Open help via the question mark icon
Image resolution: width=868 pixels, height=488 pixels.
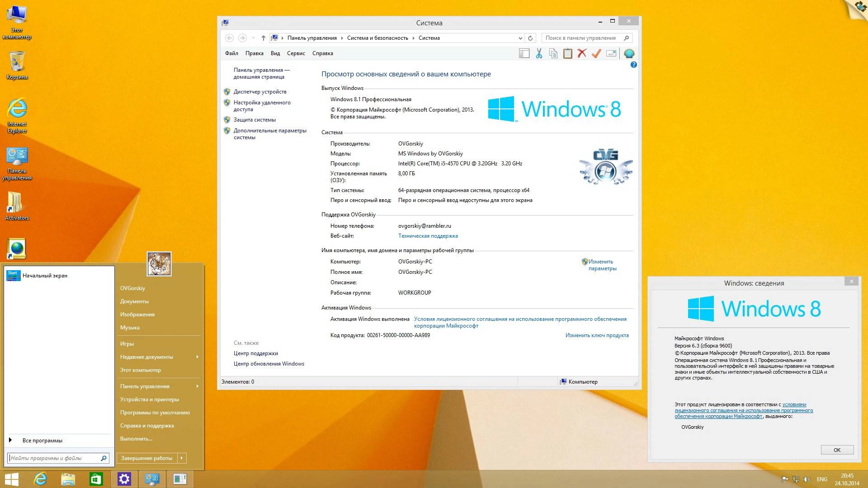click(x=633, y=65)
